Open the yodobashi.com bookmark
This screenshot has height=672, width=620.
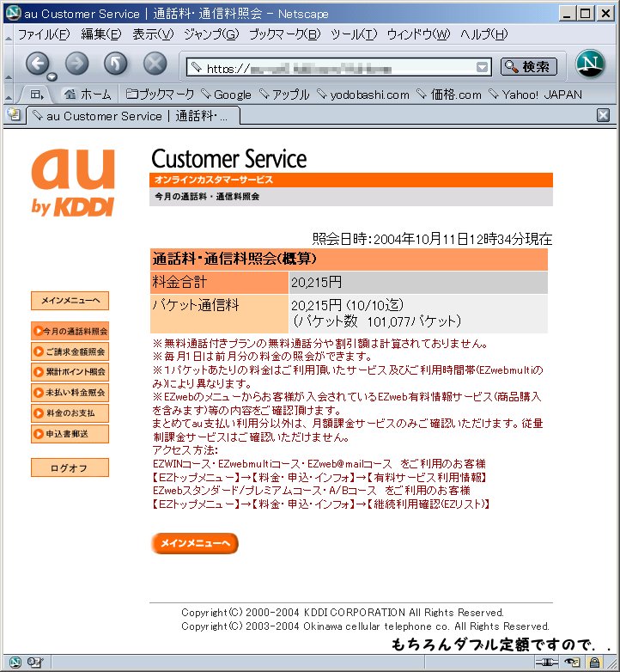[x=363, y=95]
